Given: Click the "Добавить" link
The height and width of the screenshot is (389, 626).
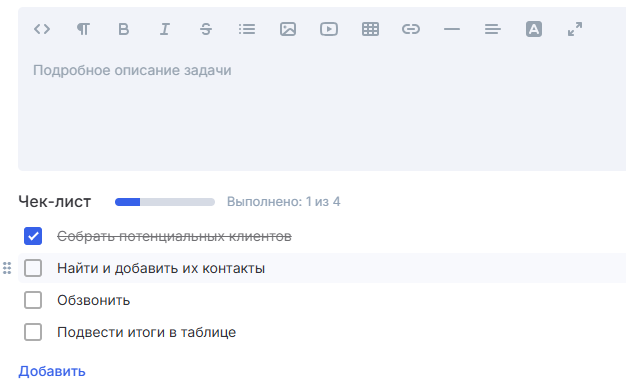Looking at the screenshot, I should pyautogui.click(x=52, y=371).
